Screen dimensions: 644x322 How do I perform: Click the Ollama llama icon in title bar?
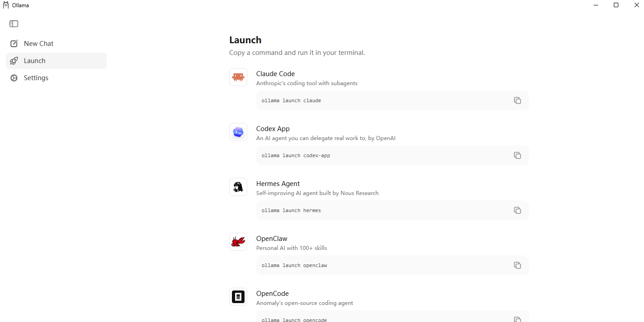click(6, 5)
